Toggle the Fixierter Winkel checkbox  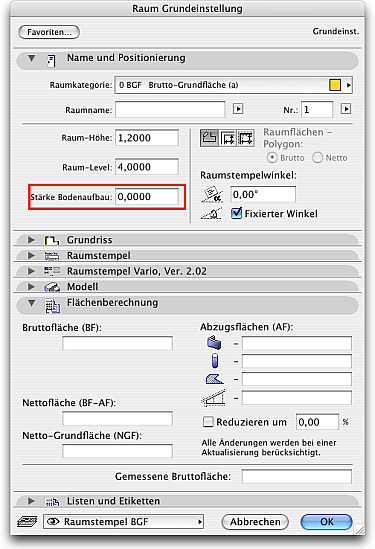pos(236,213)
